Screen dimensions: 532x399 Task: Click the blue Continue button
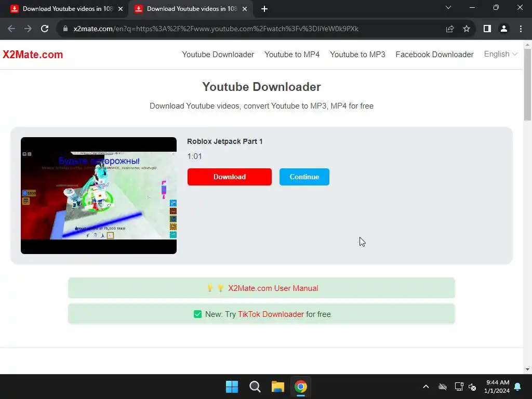click(304, 177)
